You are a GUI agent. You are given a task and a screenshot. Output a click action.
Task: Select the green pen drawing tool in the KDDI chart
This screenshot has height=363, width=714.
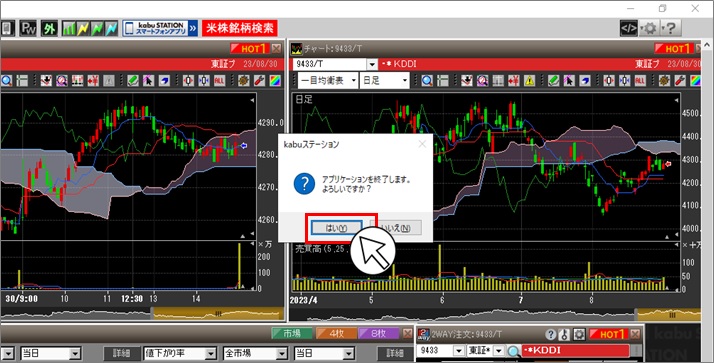pyautogui.click(x=553, y=81)
